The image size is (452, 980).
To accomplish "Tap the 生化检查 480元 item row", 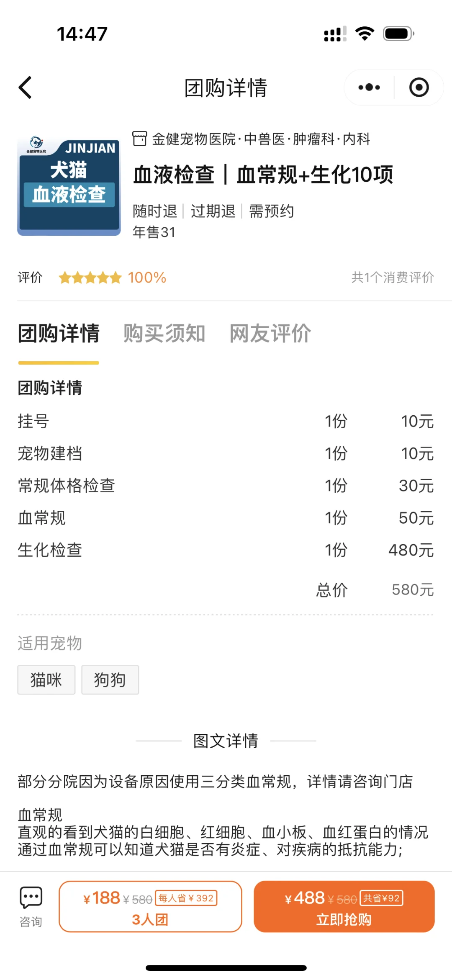I will (226, 550).
